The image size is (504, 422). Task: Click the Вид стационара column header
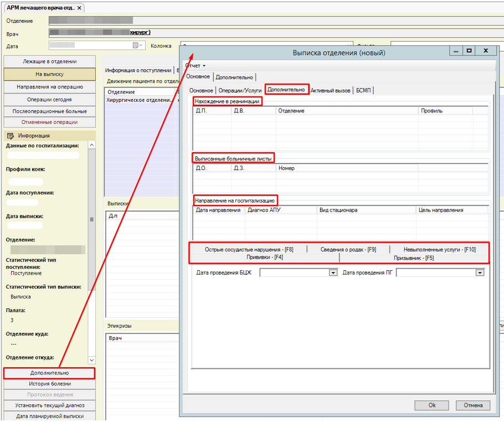point(367,210)
